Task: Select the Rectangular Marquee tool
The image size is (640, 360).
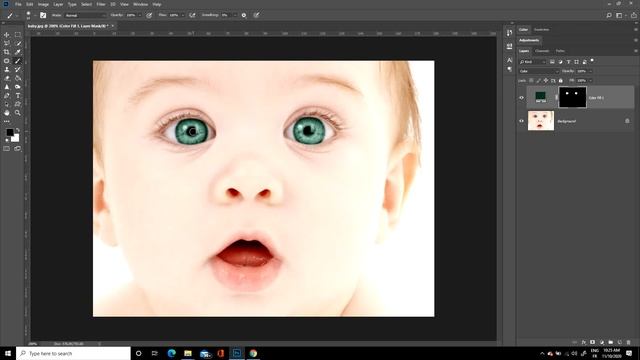Action: pos(18,35)
